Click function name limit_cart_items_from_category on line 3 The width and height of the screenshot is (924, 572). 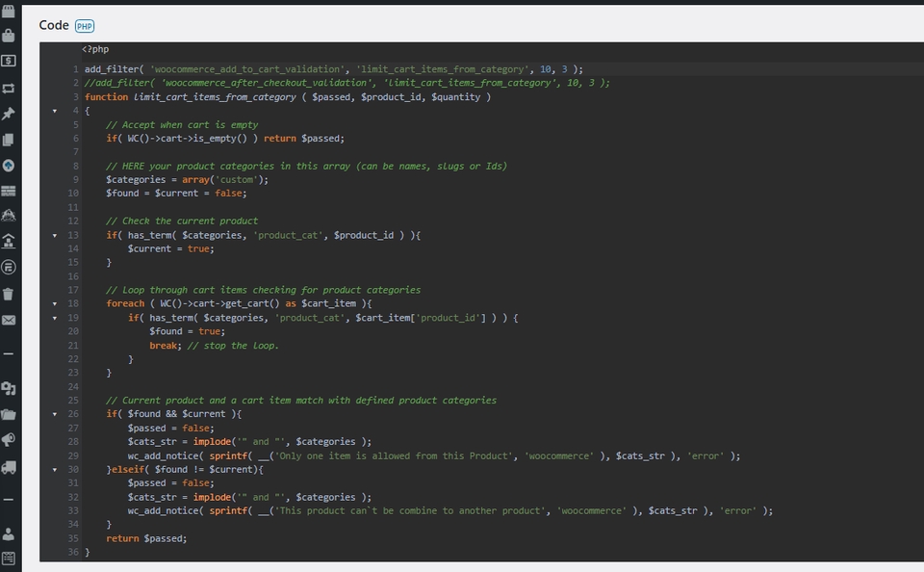215,96
